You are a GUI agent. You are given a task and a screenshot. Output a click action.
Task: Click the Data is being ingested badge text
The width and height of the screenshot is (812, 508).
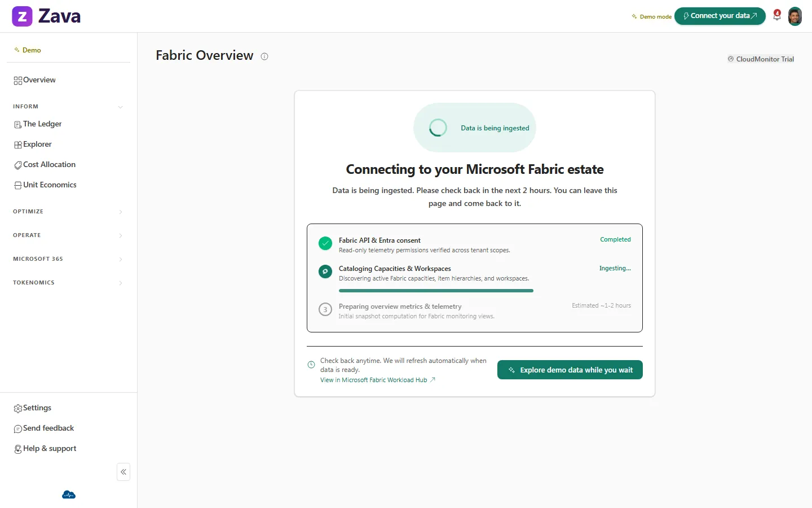click(495, 128)
